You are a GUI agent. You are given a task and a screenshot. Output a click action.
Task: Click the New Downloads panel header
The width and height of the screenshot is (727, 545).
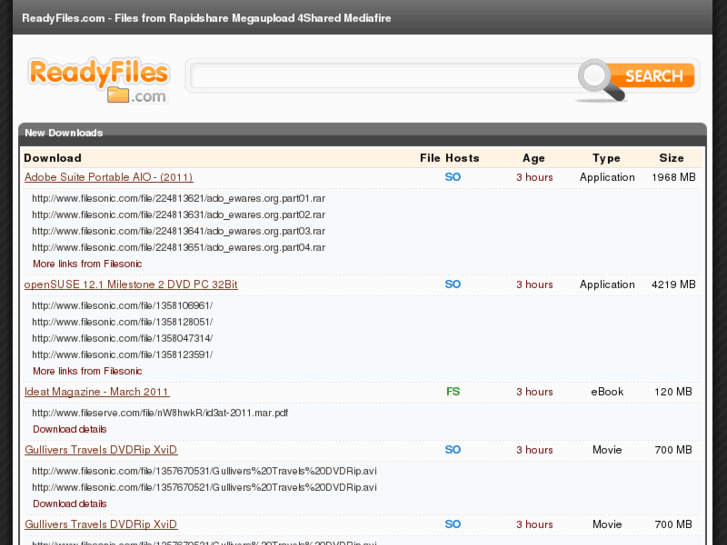(x=363, y=133)
